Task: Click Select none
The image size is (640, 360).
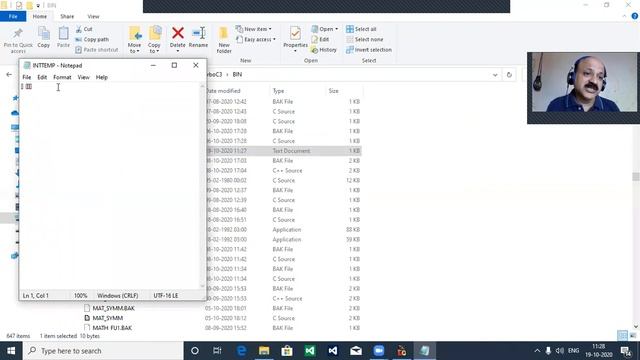Action: coord(364,39)
